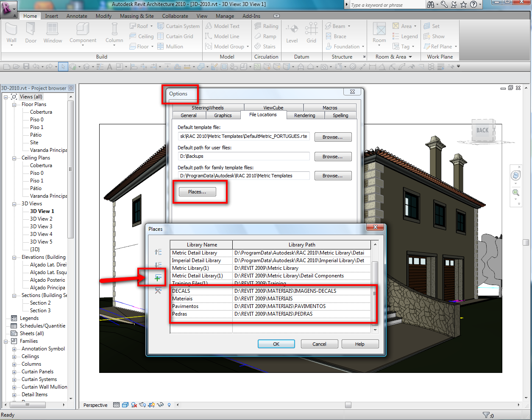Switch to the Spelling options tab
532x420 pixels.
coord(340,115)
